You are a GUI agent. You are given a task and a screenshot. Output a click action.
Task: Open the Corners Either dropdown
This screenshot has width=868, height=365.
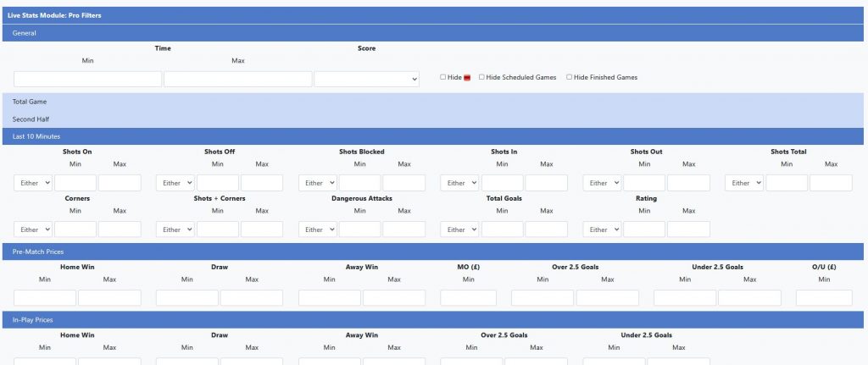[x=34, y=230]
